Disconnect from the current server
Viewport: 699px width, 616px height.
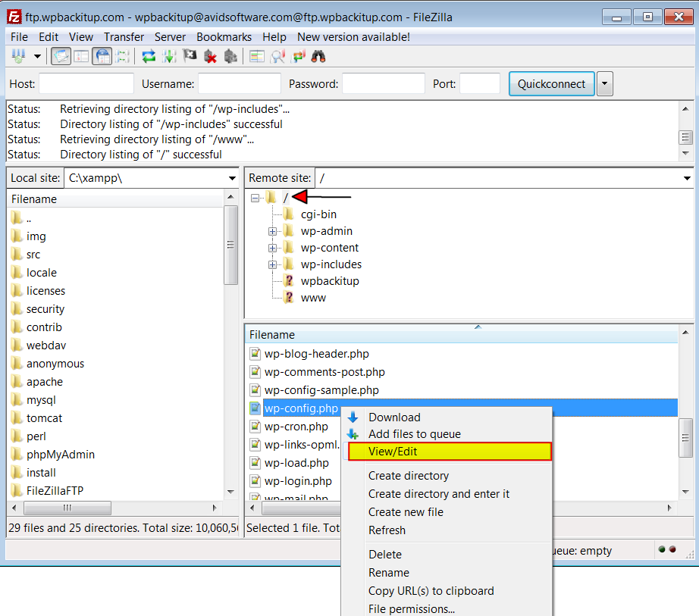pos(210,57)
